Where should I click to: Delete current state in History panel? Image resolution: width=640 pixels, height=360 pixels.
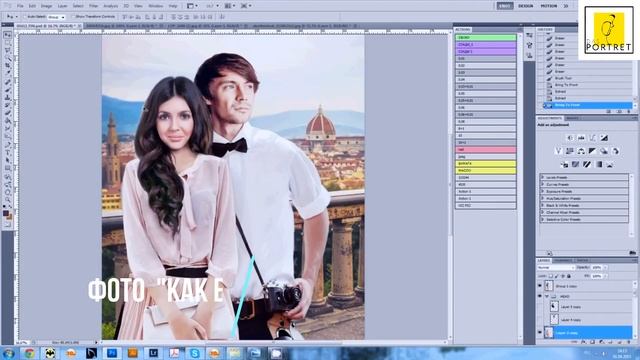coord(629,111)
